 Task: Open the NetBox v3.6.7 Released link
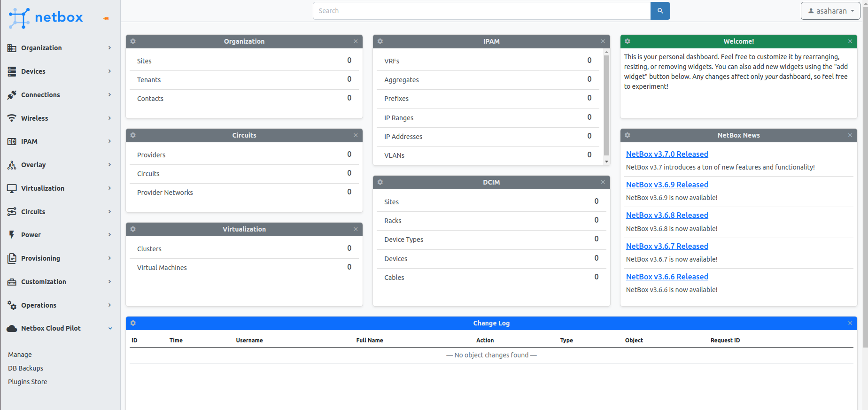pyautogui.click(x=667, y=246)
